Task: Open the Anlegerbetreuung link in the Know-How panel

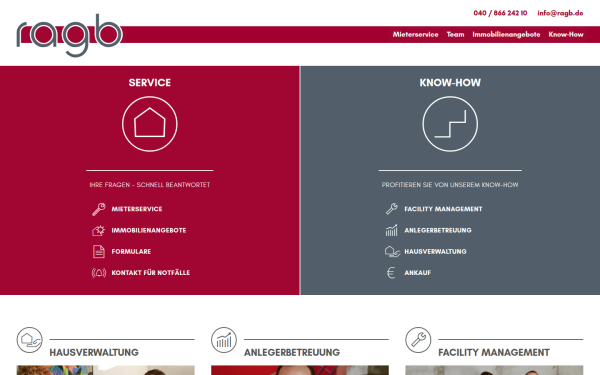Action: coord(438,230)
